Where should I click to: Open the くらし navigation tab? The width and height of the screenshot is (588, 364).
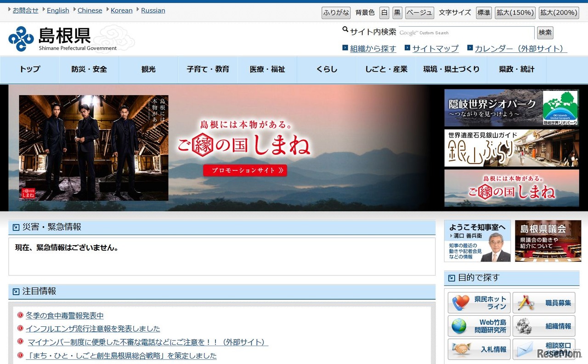coord(327,69)
